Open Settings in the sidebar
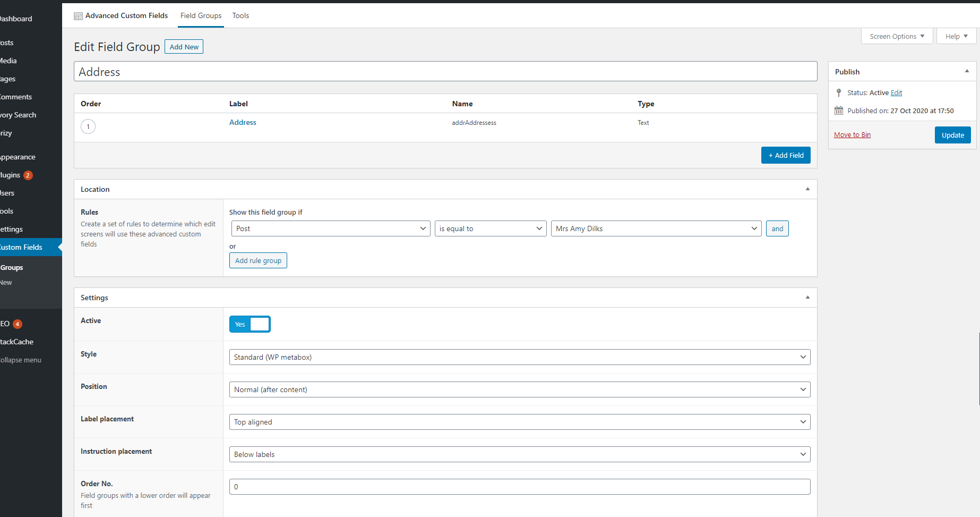 point(31,229)
